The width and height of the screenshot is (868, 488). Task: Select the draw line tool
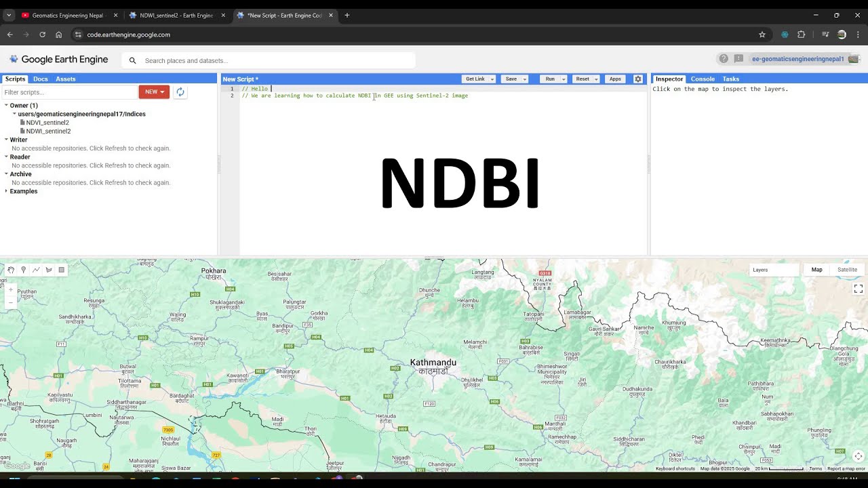coord(36,270)
